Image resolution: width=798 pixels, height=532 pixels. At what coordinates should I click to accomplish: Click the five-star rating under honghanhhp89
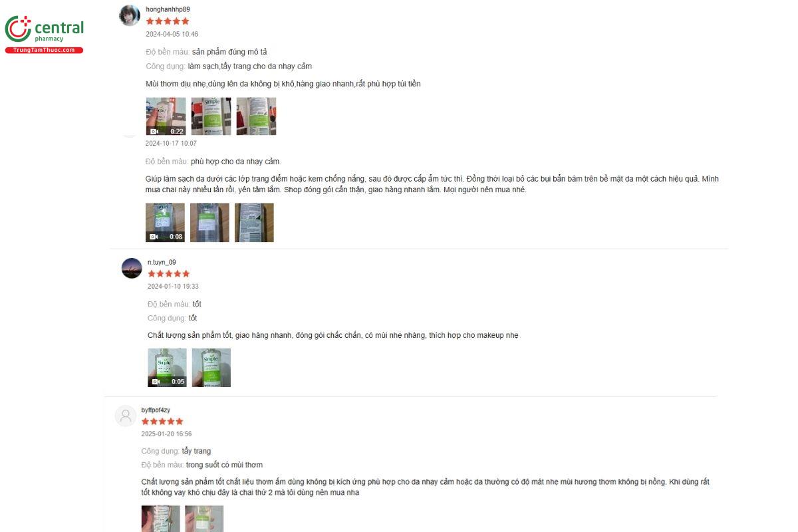(168, 21)
